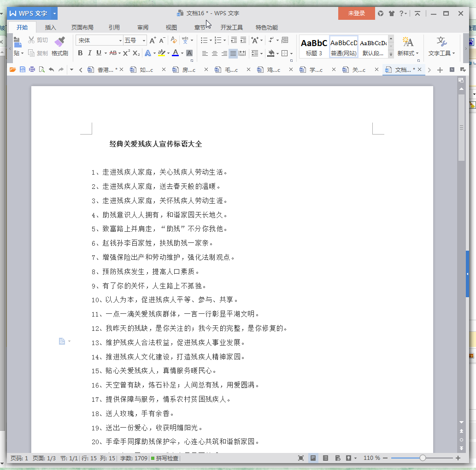Expand the styles gallery list
This screenshot has width=476, height=470.
391,54
